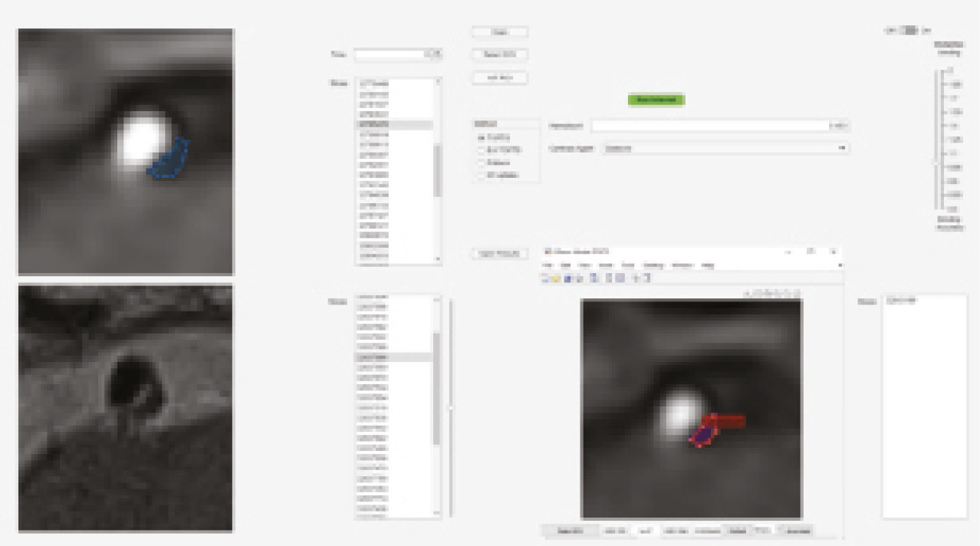
Task: Select the Edit Plot arrow tool
Action: coord(636,278)
